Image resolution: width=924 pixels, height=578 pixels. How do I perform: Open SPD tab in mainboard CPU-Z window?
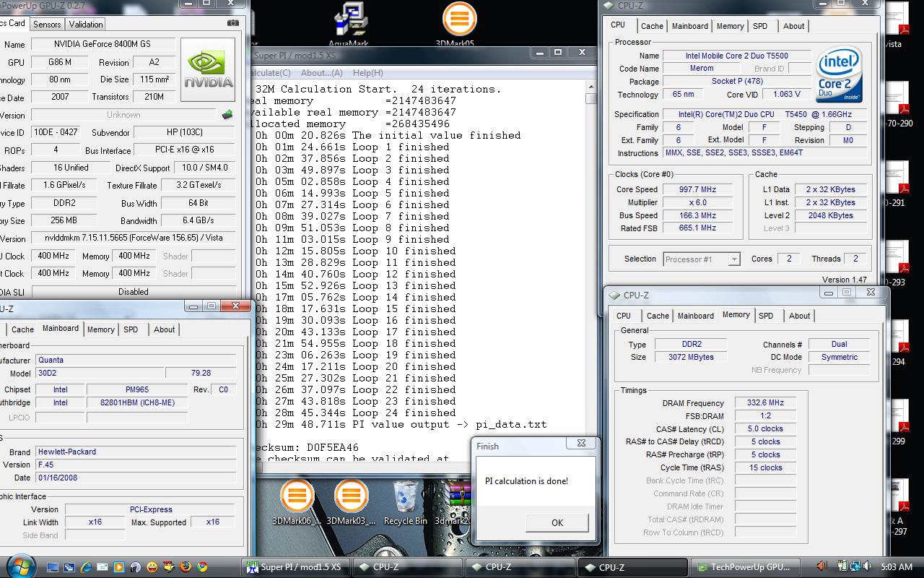click(131, 329)
